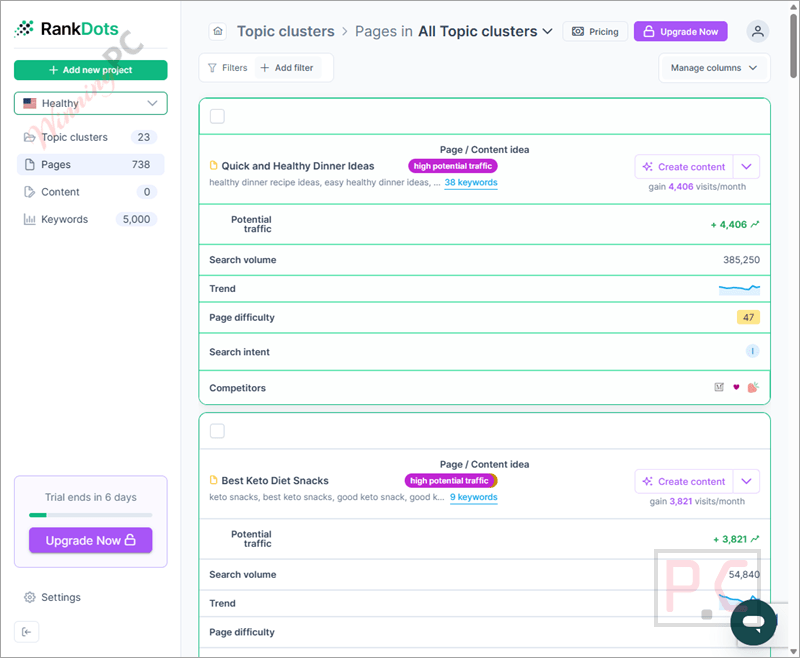
Task: Open Topic clusters in sidebar
Action: tap(91, 137)
